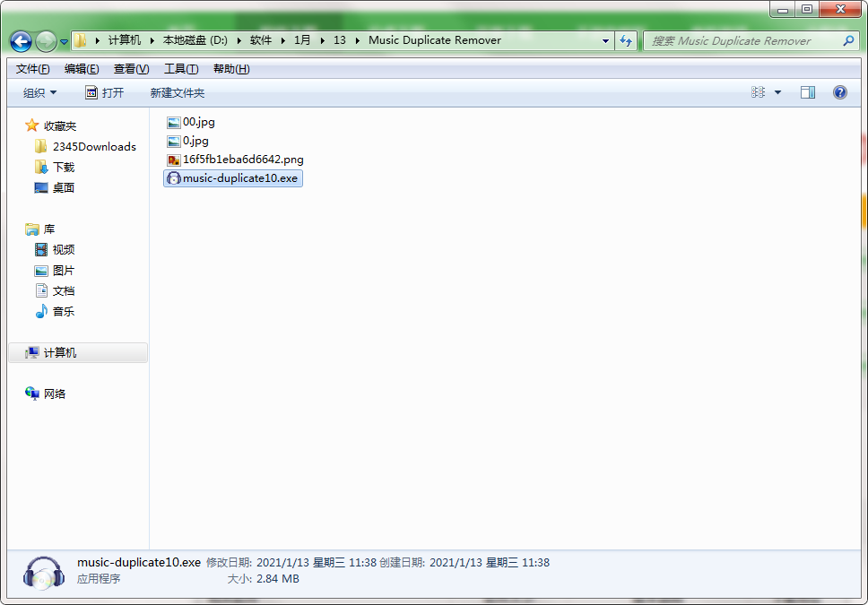Open the 组织 dropdown menu
Viewport: 868px width, 605px height.
[x=39, y=92]
